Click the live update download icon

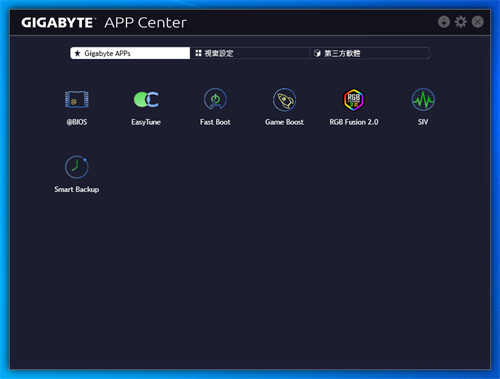pyautogui.click(x=444, y=22)
